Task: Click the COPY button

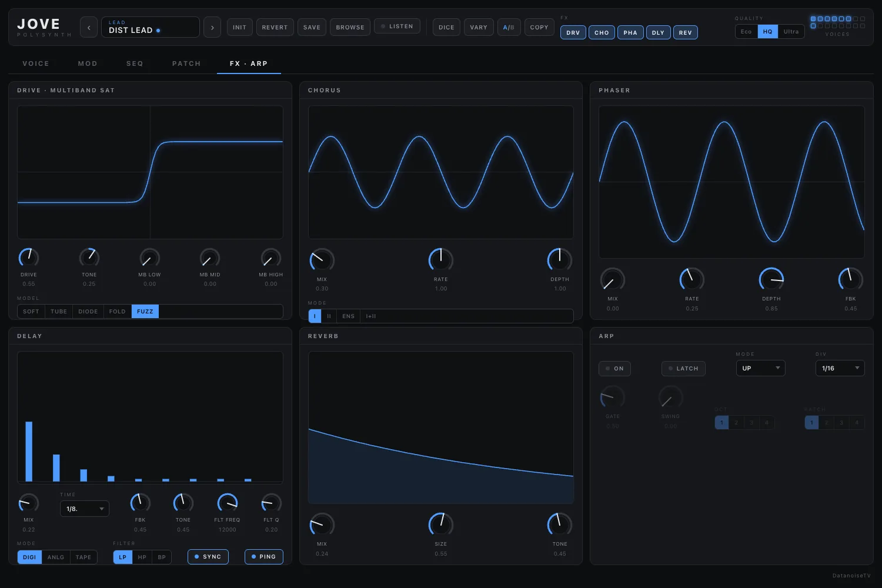Action: [x=539, y=27]
